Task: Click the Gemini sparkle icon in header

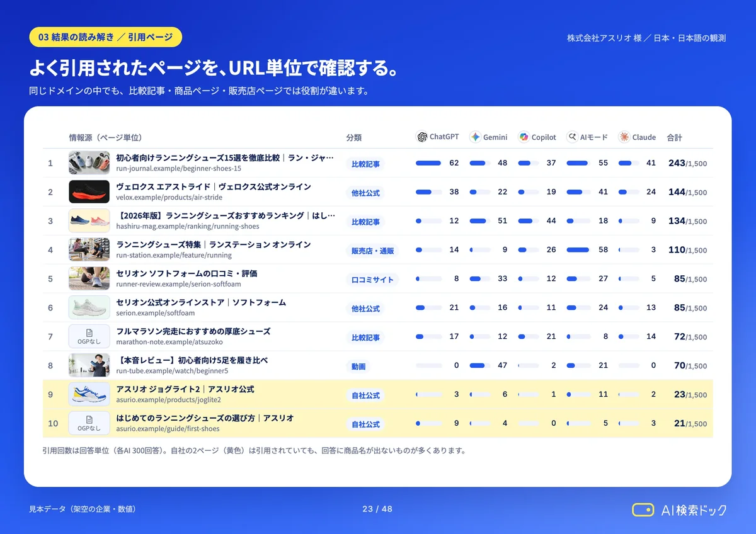Action: tap(475, 137)
